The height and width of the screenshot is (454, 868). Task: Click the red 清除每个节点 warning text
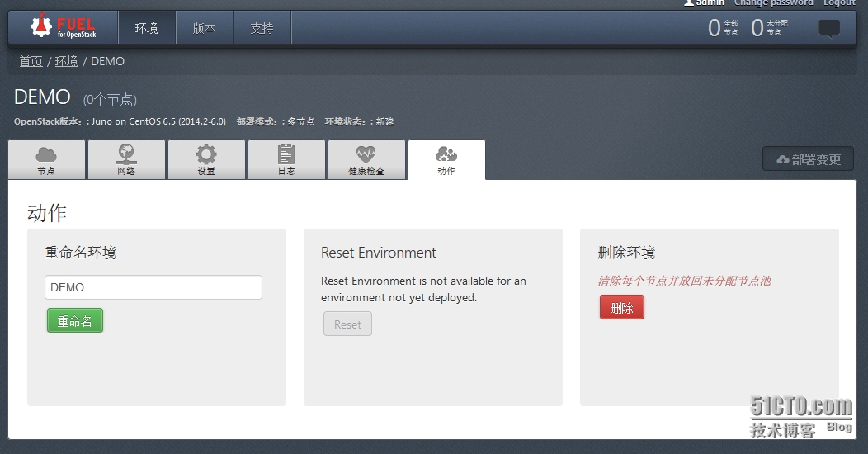coord(684,281)
